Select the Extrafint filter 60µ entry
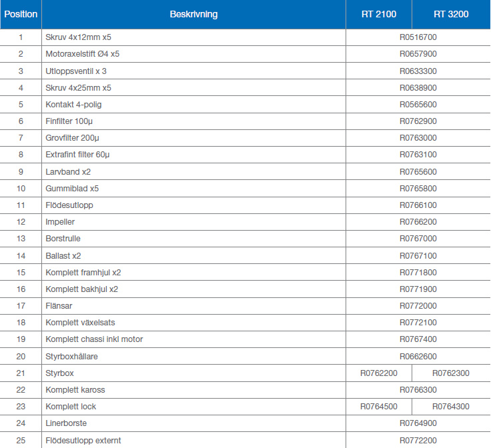The width and height of the screenshot is (491, 448). tap(77, 155)
